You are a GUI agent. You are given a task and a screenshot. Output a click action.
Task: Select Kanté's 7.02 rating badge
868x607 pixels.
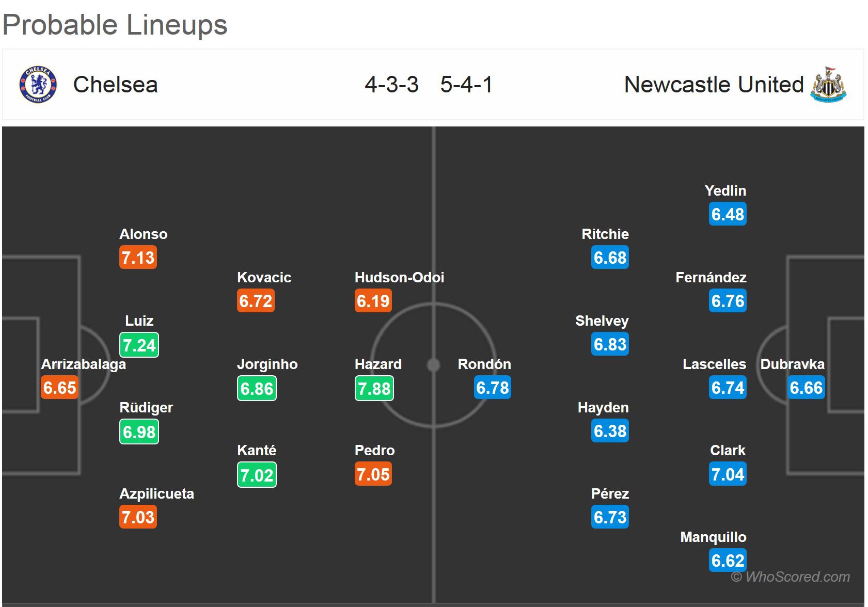coord(257,475)
